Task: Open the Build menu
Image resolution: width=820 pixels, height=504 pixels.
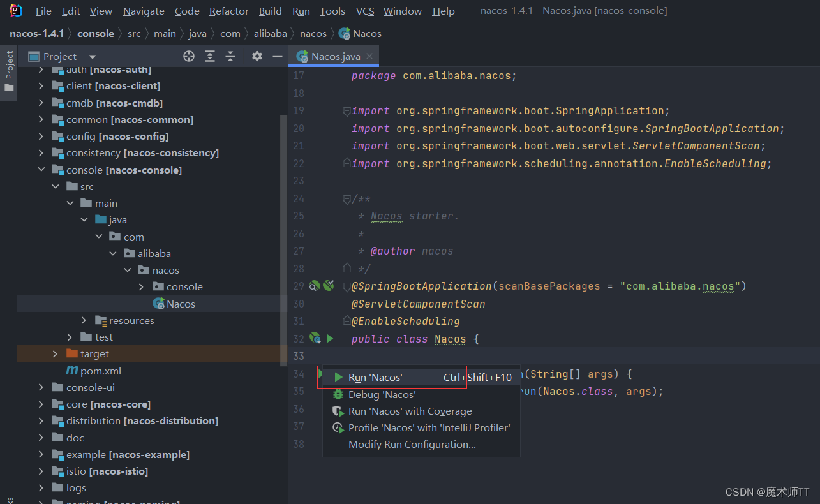Action: (x=271, y=11)
